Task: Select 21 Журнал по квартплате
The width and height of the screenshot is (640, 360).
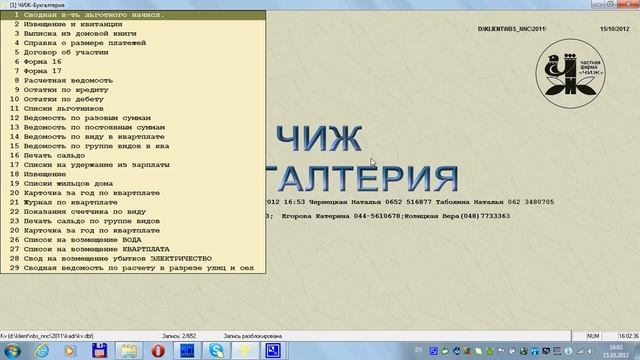Action: coord(133,202)
